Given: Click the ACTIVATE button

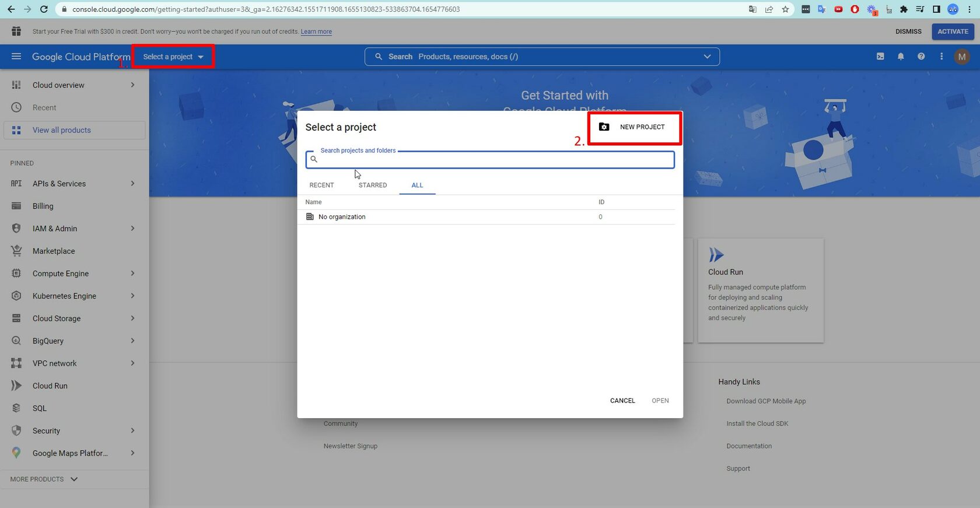Looking at the screenshot, I should [x=953, y=31].
